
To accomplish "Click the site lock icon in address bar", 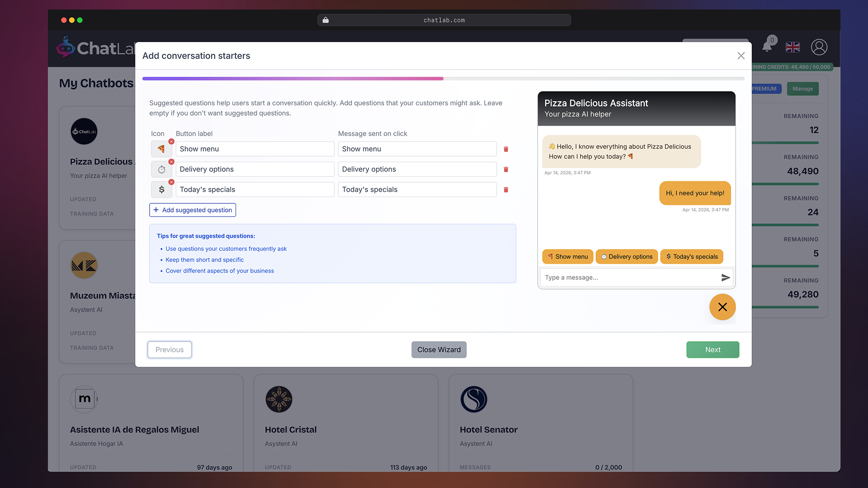I will (325, 20).
